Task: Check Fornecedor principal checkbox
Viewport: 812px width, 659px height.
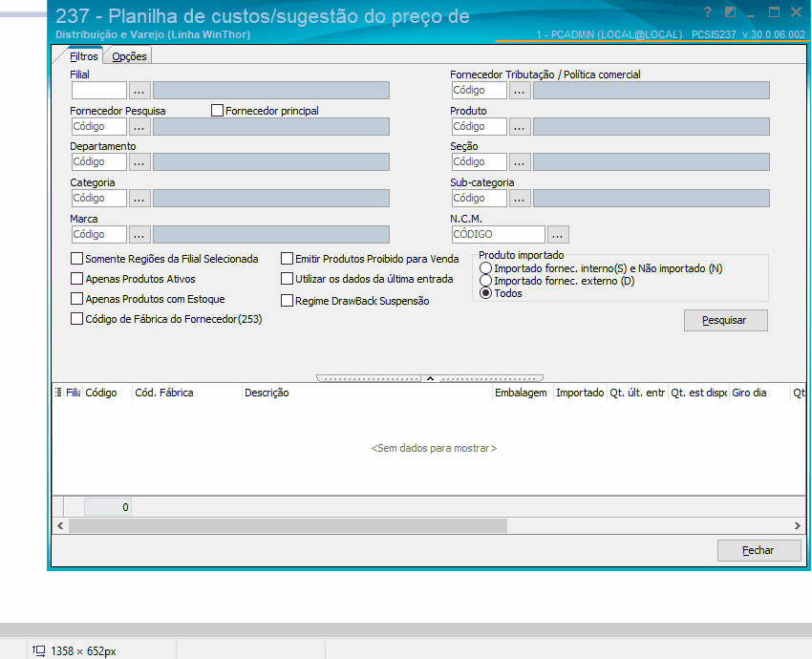Action: click(x=218, y=110)
